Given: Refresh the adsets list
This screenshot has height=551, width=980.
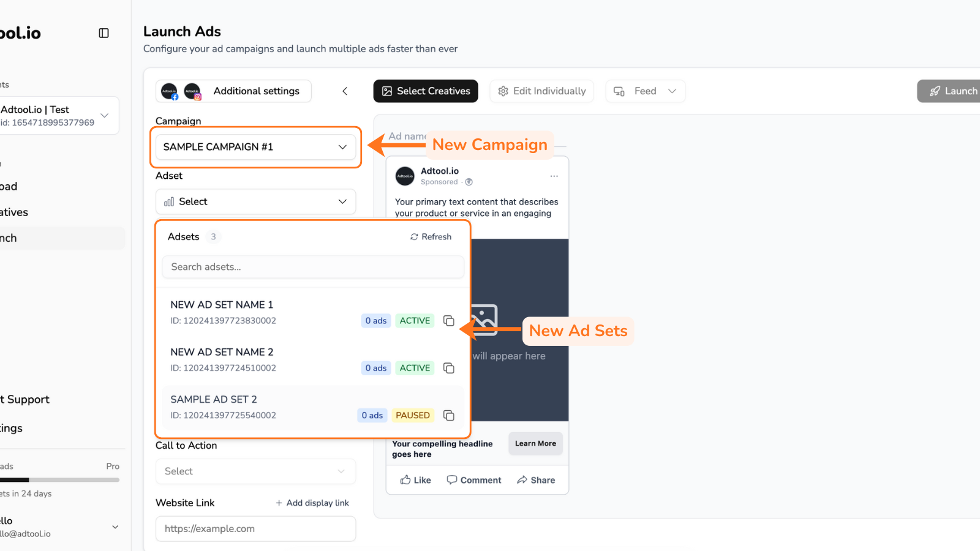Looking at the screenshot, I should (431, 237).
